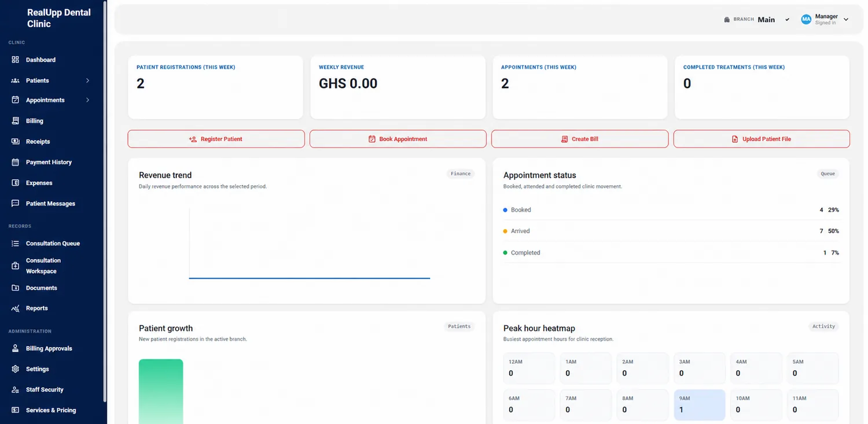Screen dimensions: 868x424
Task: Open the Reports menu item
Action: click(x=36, y=308)
